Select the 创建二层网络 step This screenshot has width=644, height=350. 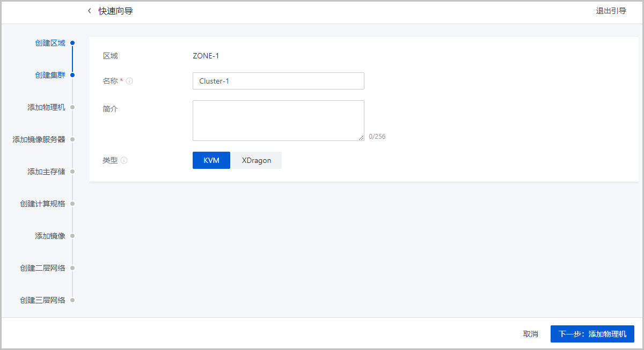click(x=42, y=268)
